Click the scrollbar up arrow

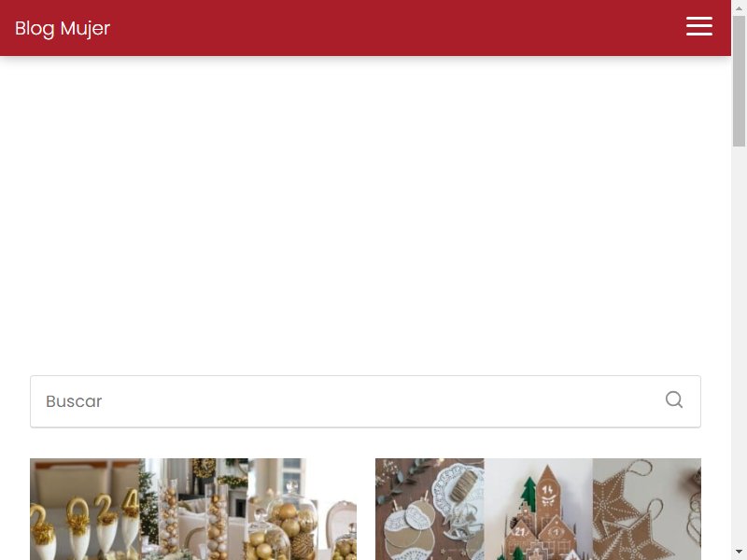(x=739, y=8)
